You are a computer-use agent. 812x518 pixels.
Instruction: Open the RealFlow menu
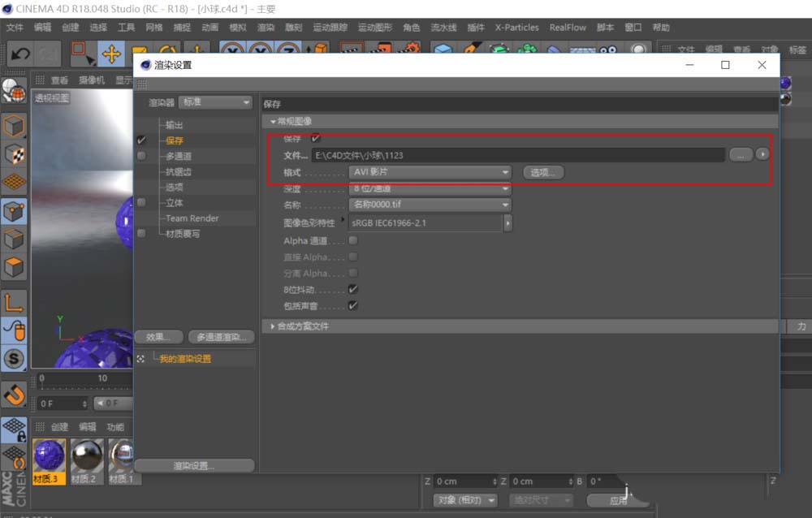coord(568,28)
